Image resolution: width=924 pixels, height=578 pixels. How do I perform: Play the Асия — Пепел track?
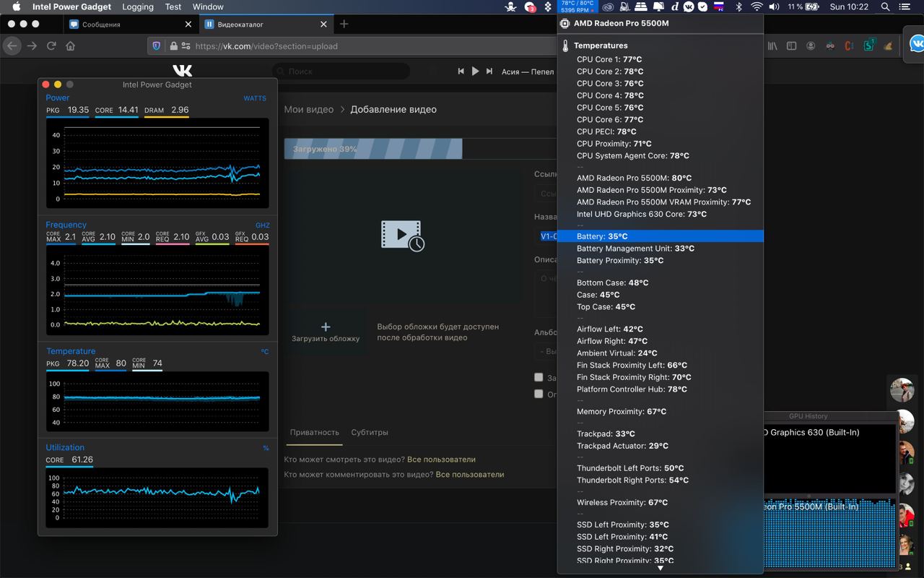475,72
